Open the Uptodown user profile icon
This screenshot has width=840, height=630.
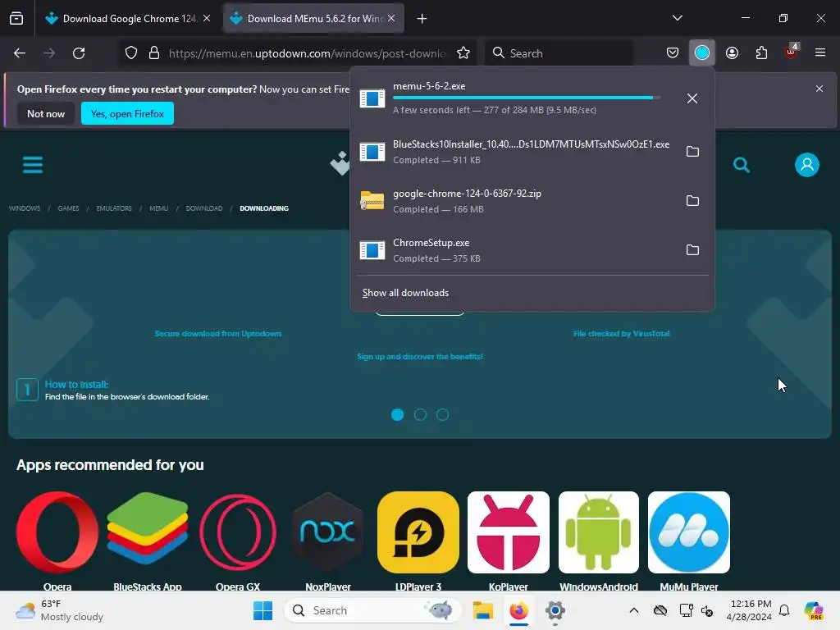click(x=807, y=165)
